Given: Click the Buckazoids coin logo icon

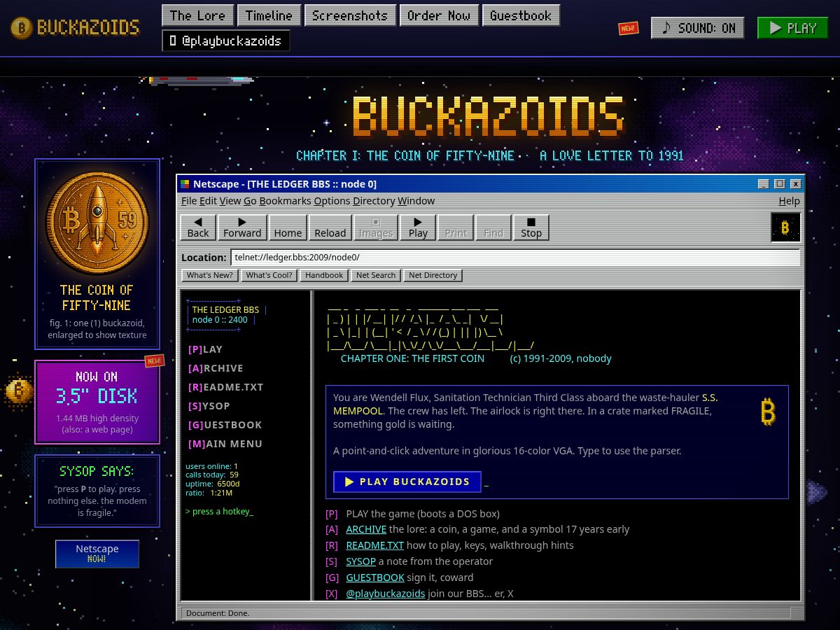Looking at the screenshot, I should [21, 27].
